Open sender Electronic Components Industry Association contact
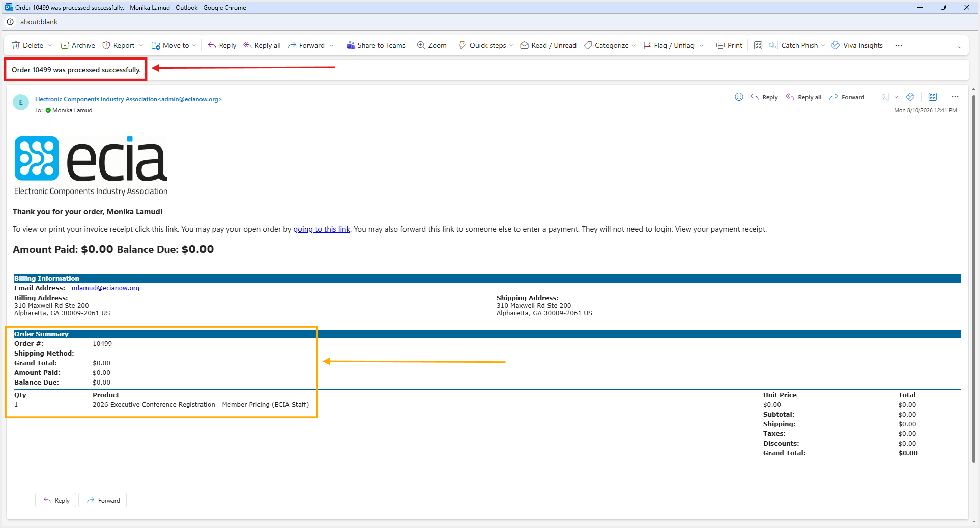The height and width of the screenshot is (528, 980). pos(128,99)
